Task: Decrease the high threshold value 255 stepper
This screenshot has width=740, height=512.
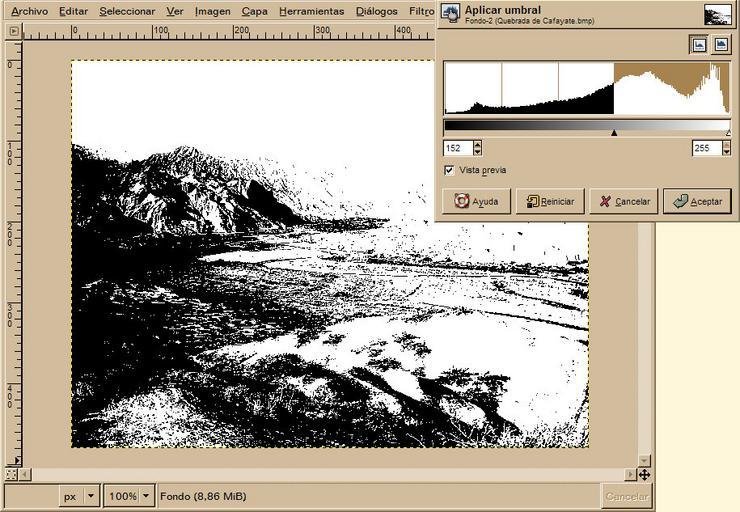Action: 726,152
